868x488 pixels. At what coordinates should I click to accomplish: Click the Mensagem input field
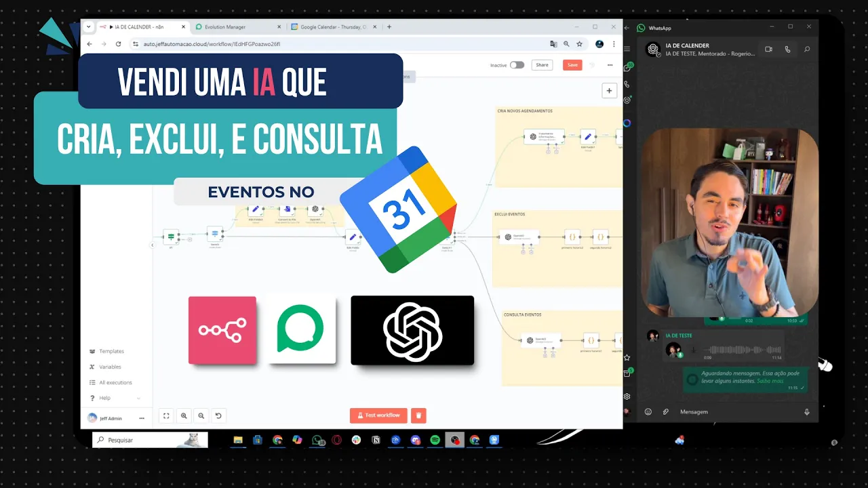738,411
